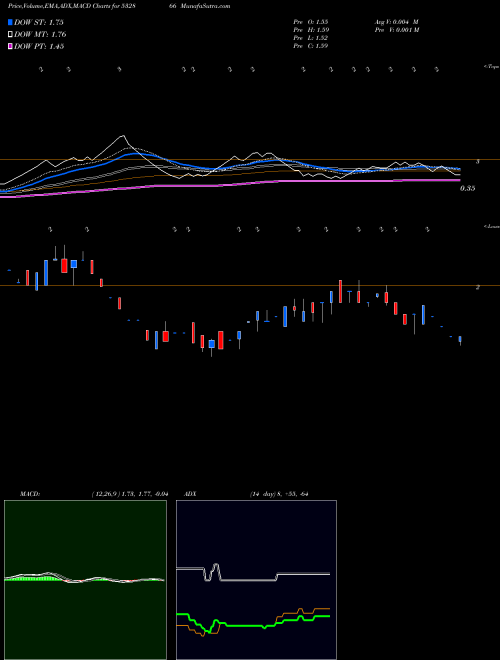Click the MunafaSutra.com text in the title
Screen dimensions: 500x660
pos(207,6)
